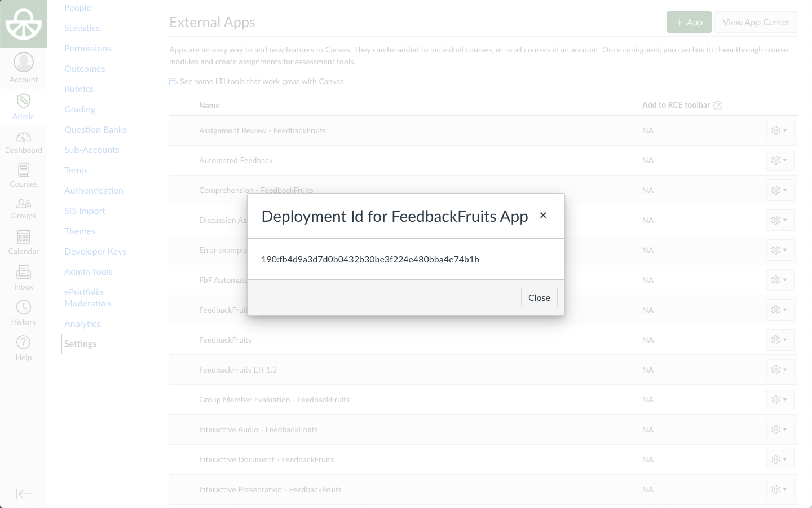Open gear menu for Comprehension - FeedbackFruits
Screen dimensions: 812x508
pos(780,190)
